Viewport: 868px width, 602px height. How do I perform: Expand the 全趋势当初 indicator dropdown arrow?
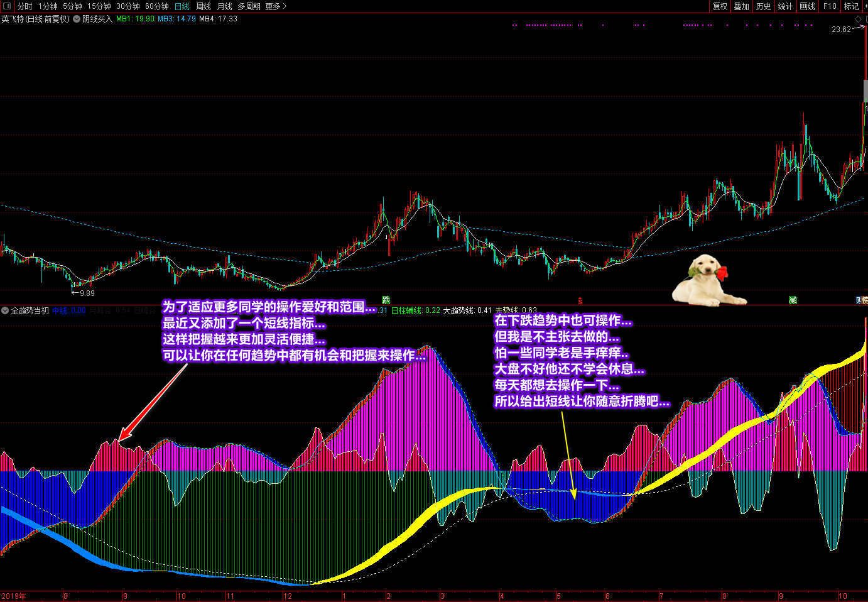click(x=5, y=310)
